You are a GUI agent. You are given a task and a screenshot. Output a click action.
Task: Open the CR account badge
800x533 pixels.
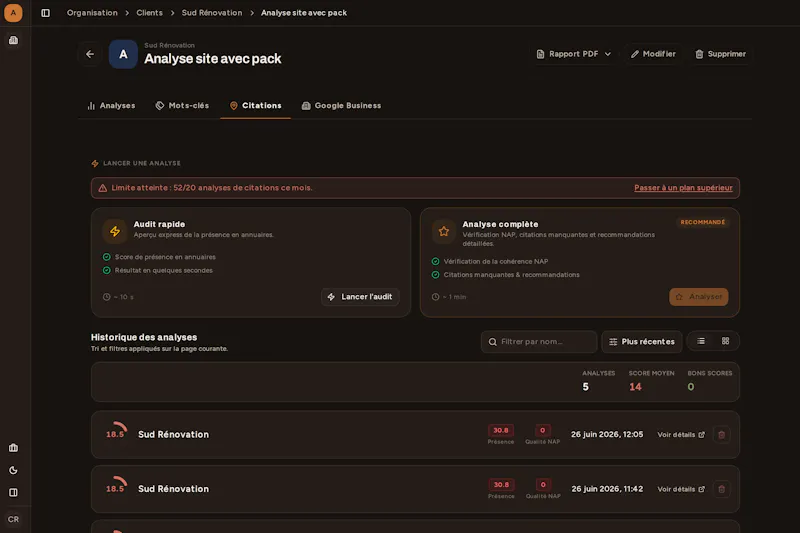point(13,519)
